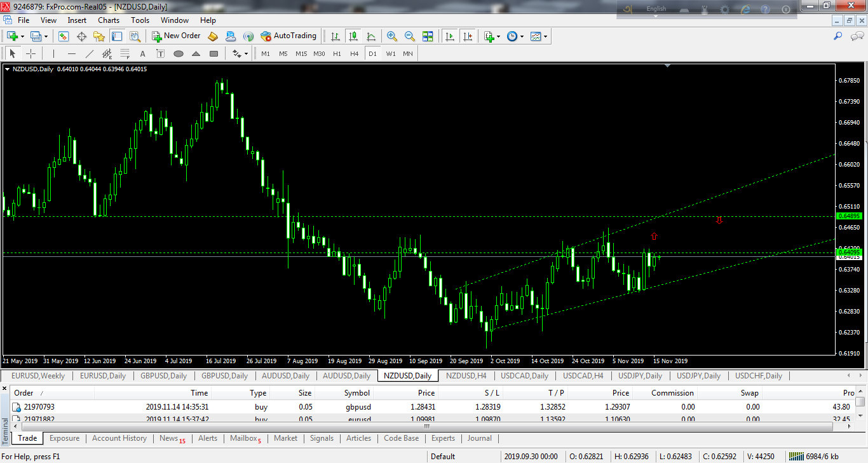Open the Data Window crosshair icon

(x=81, y=36)
